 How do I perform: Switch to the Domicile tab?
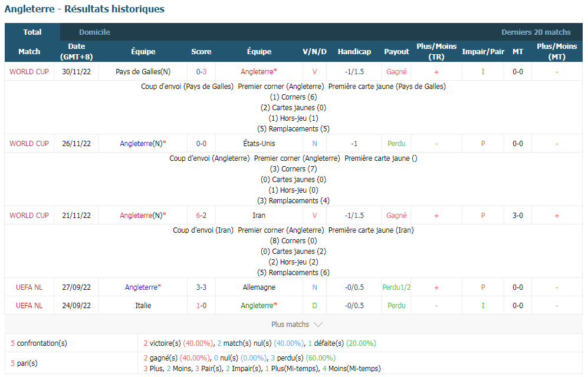pyautogui.click(x=94, y=32)
